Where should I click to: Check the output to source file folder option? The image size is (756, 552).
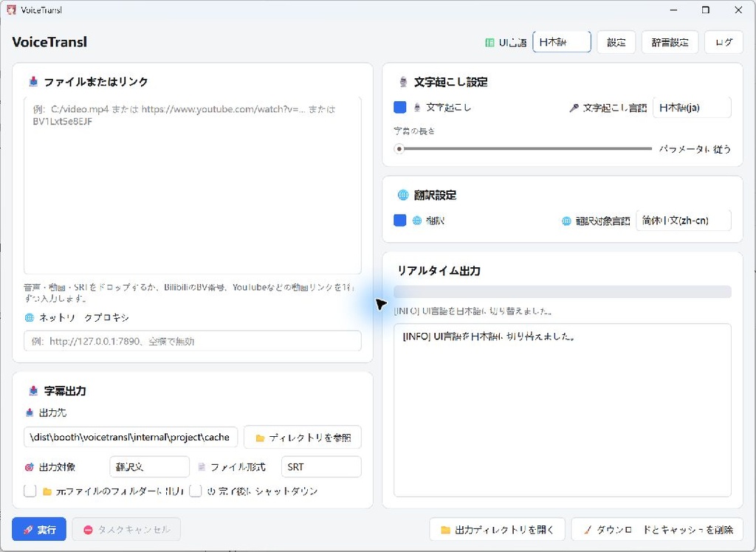[x=30, y=491]
